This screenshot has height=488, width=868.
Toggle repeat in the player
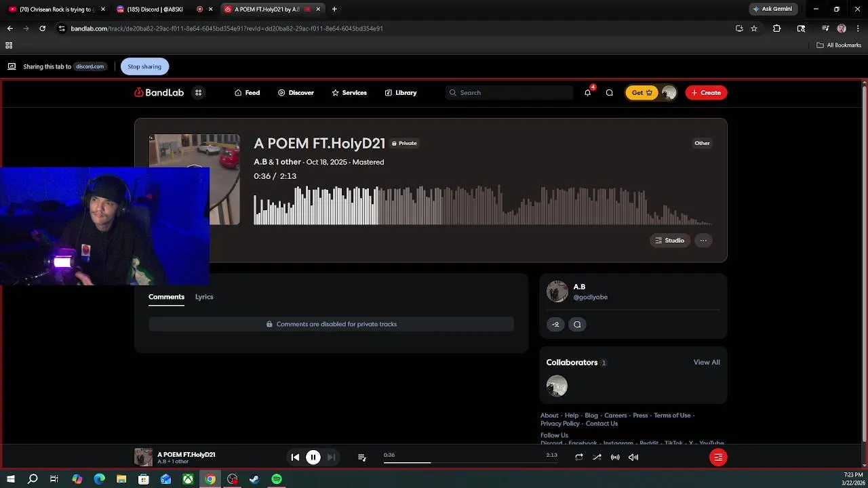[579, 457]
